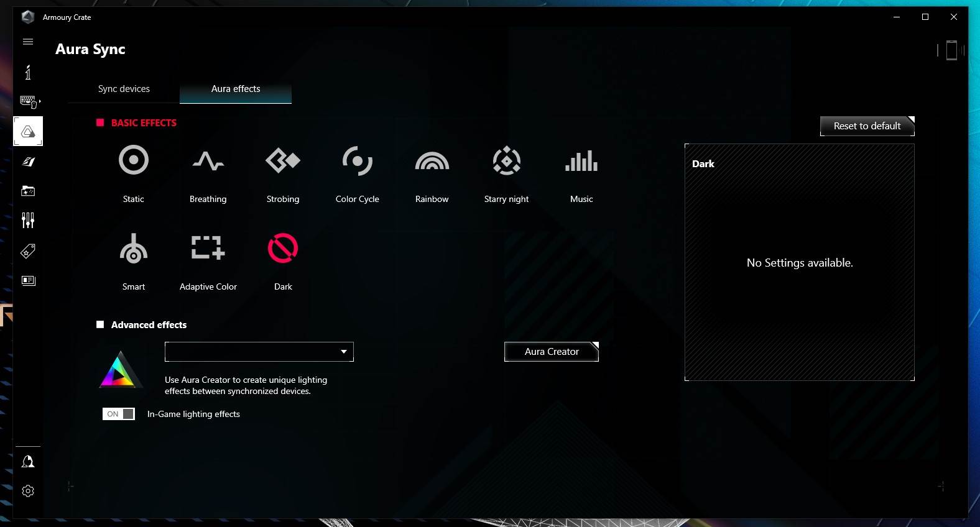Select the Static lighting effect
The image size is (980, 527).
click(133, 161)
